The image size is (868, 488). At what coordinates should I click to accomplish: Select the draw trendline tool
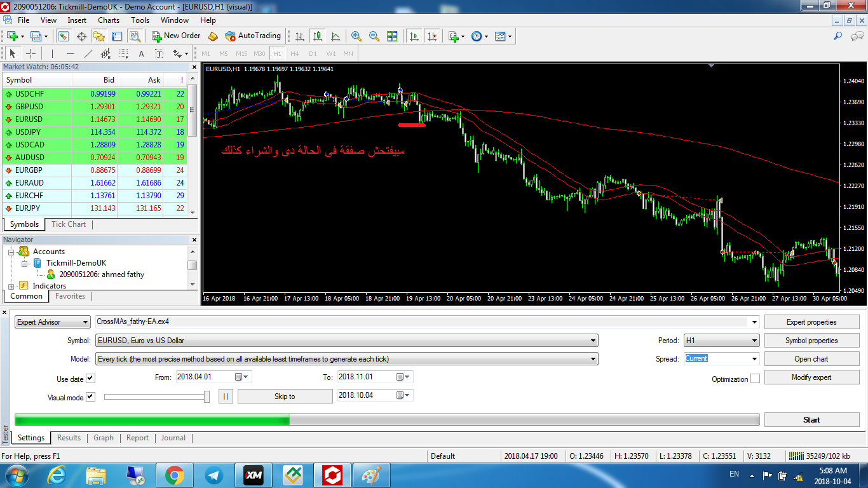88,53
